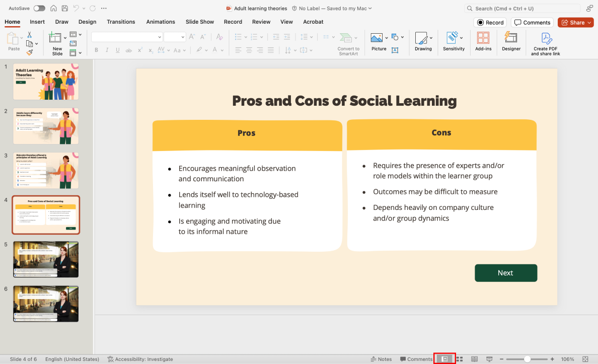Open the Section icon menu
The image size is (598, 364).
point(73,53)
